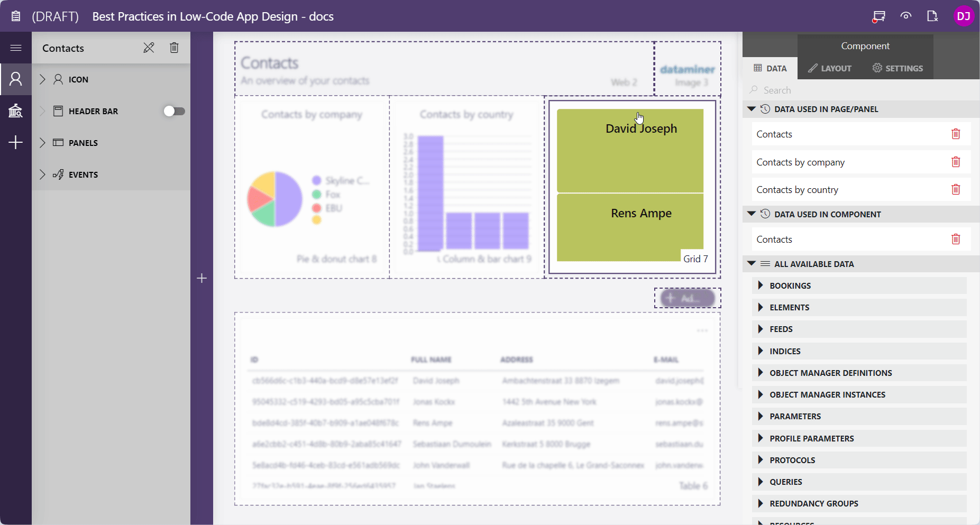The width and height of the screenshot is (980, 525).
Task: Switch to the LAYOUT tab
Action: (x=830, y=68)
